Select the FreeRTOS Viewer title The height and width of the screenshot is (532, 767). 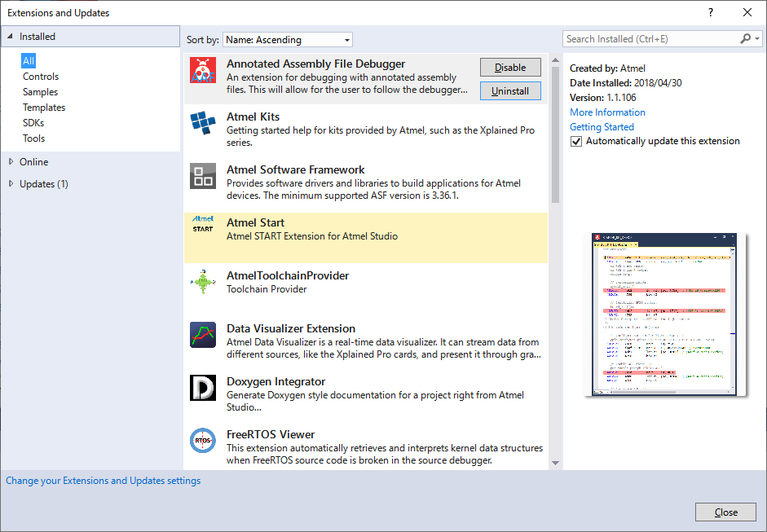pos(271,434)
